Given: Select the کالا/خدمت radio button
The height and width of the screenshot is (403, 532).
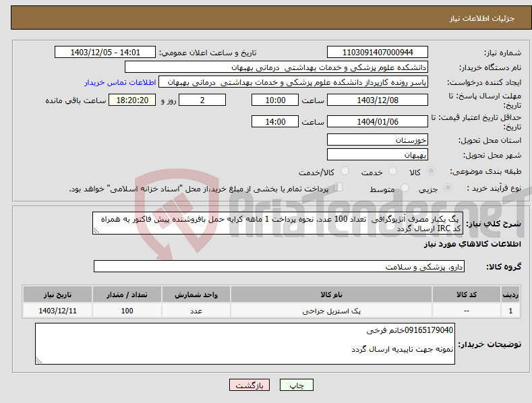Looking at the screenshot, I should [x=345, y=171].
